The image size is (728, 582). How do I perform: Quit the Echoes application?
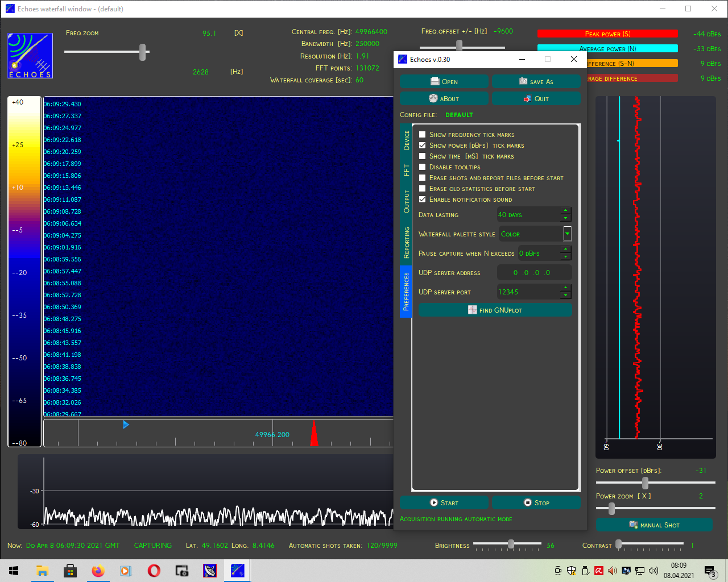[x=536, y=99]
